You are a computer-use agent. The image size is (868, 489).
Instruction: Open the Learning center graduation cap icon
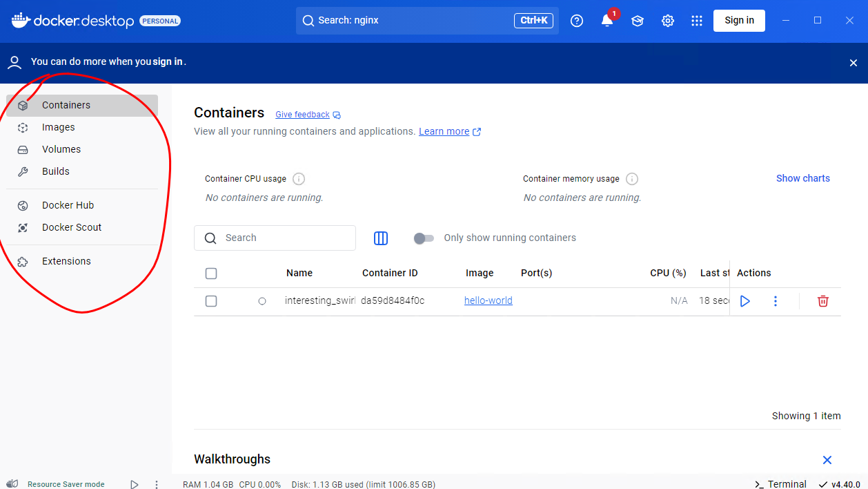coord(638,21)
